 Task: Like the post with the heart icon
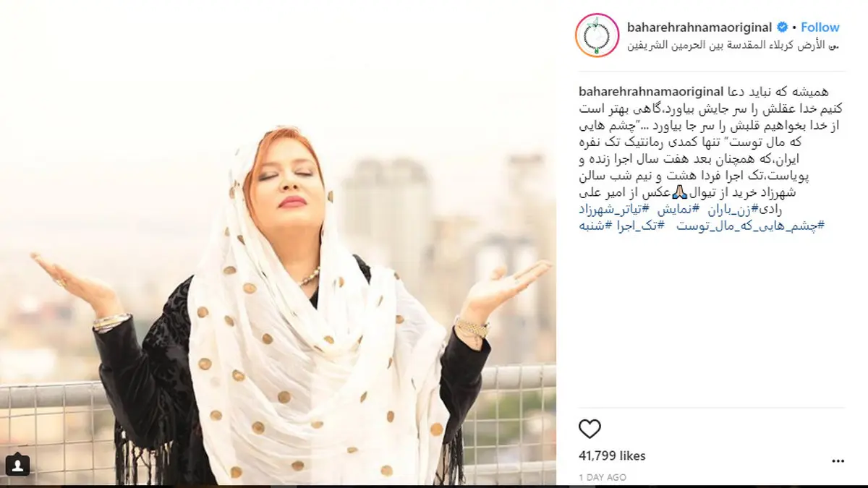(590, 429)
